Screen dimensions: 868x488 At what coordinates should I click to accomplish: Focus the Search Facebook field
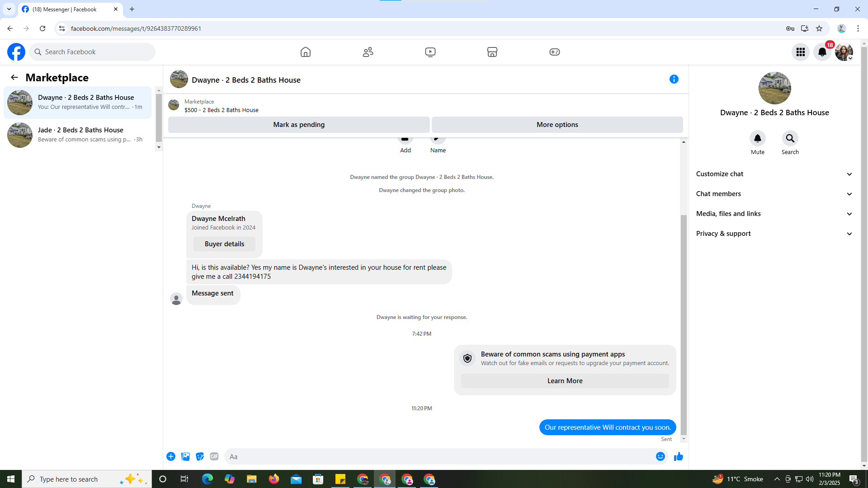coord(92,52)
